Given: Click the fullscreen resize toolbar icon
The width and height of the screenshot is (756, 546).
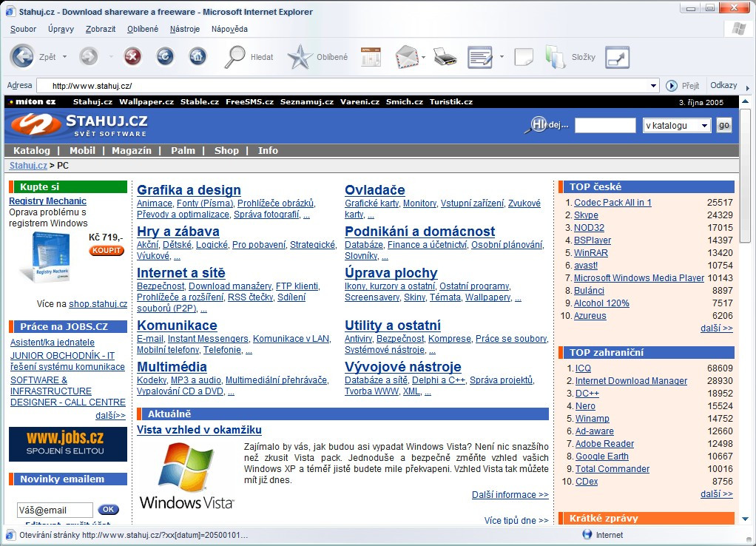Looking at the screenshot, I should (618, 57).
